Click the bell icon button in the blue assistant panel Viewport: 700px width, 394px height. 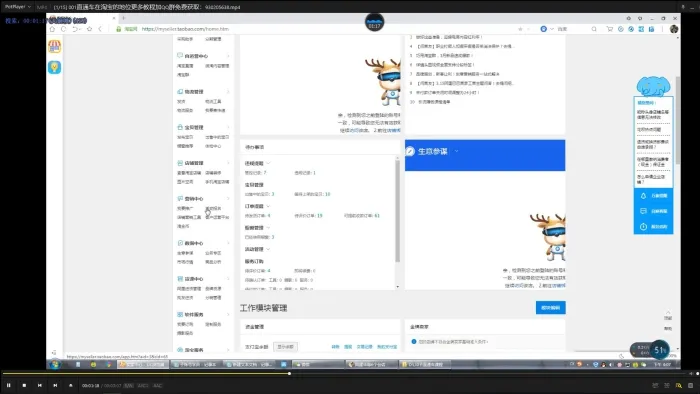[643, 196]
